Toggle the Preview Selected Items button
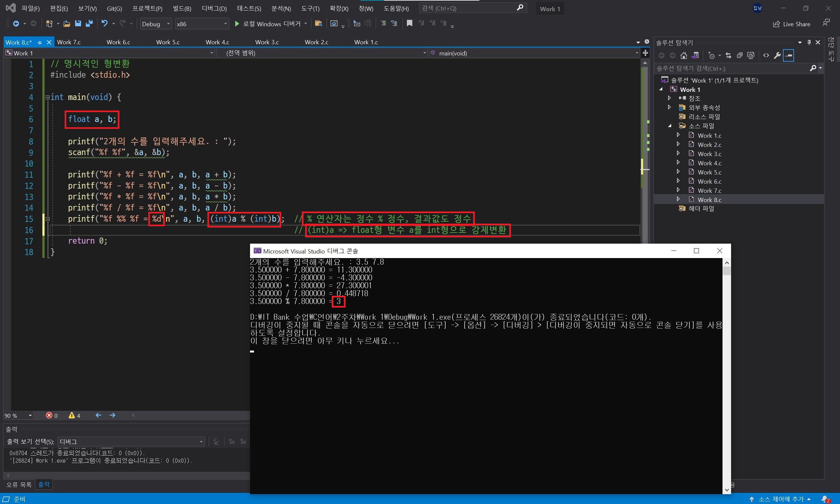 [788, 55]
